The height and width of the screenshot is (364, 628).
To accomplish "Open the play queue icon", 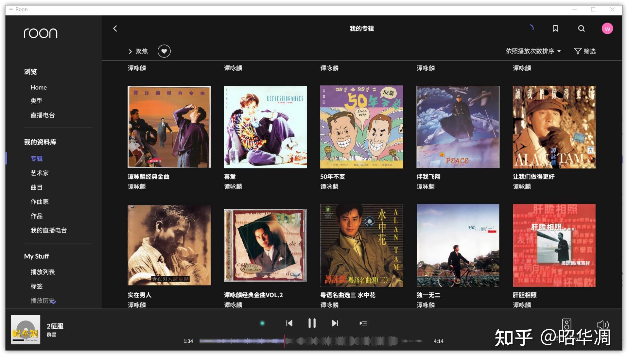I will [363, 323].
